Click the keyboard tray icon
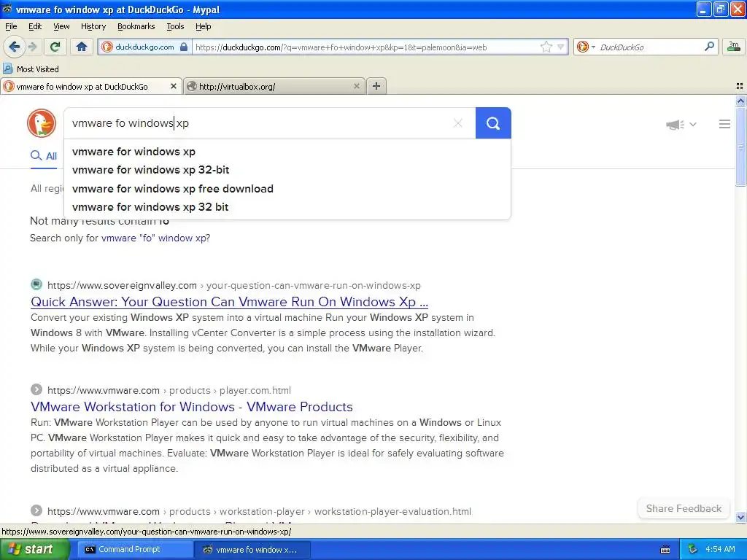The width and height of the screenshot is (747, 560). tap(665, 550)
